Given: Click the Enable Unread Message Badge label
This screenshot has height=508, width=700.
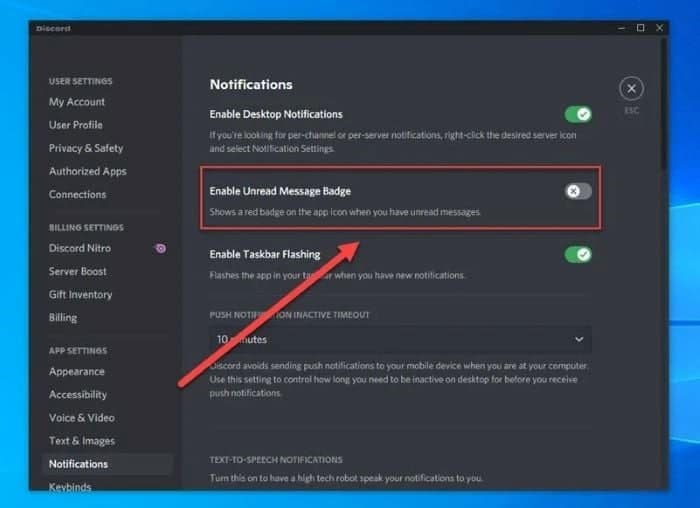Looking at the screenshot, I should click(x=280, y=191).
